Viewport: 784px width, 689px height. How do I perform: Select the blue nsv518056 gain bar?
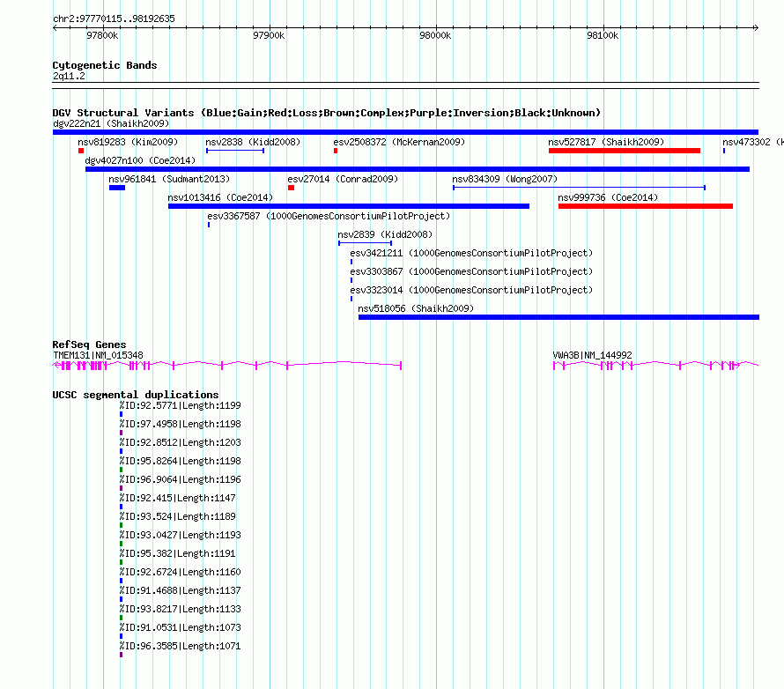(558, 317)
